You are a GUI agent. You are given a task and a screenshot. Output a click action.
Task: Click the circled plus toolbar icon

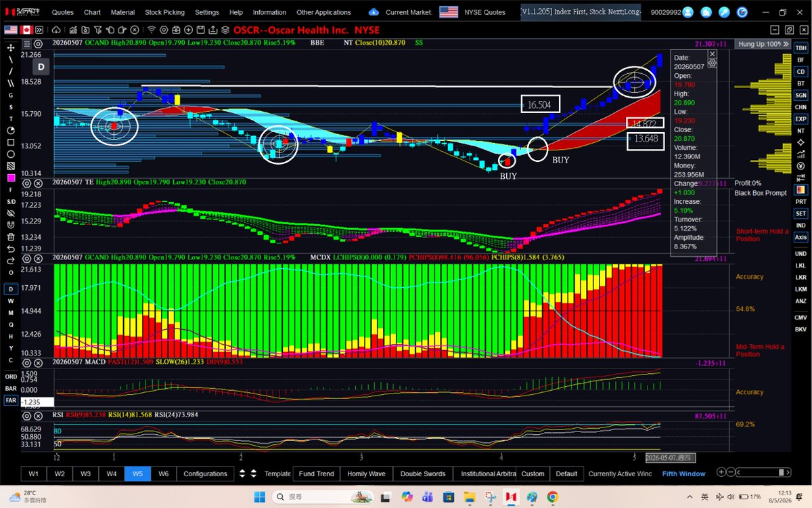188,30
